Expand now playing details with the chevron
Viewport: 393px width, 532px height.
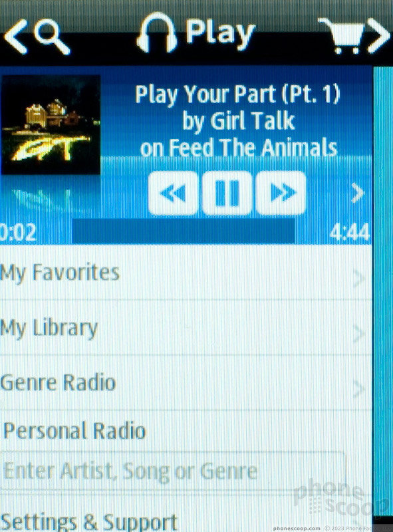click(x=357, y=193)
